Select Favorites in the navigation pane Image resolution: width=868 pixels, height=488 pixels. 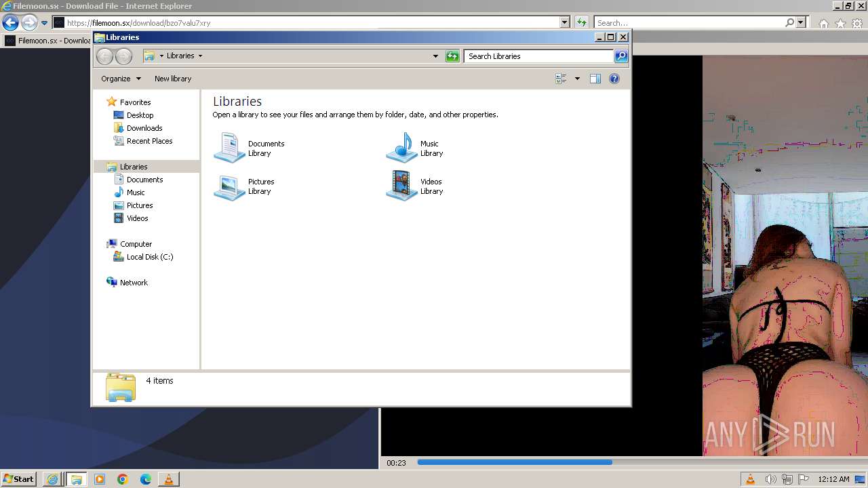pos(135,102)
